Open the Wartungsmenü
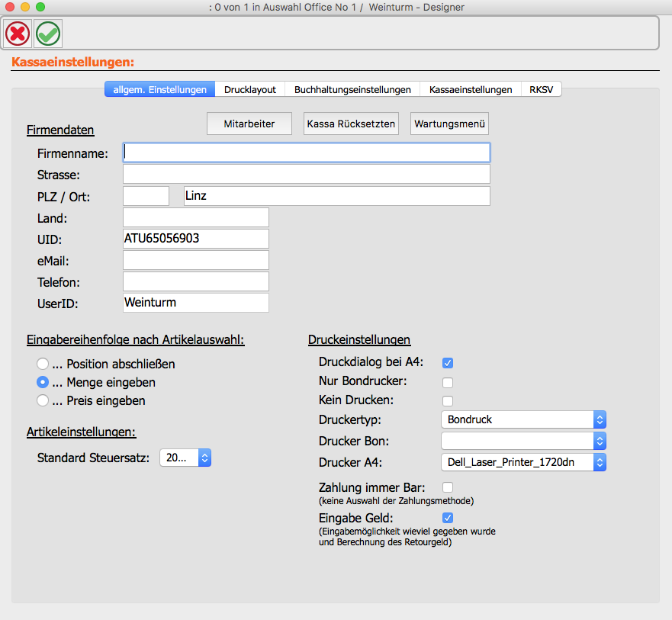This screenshot has width=672, height=620. [x=449, y=123]
